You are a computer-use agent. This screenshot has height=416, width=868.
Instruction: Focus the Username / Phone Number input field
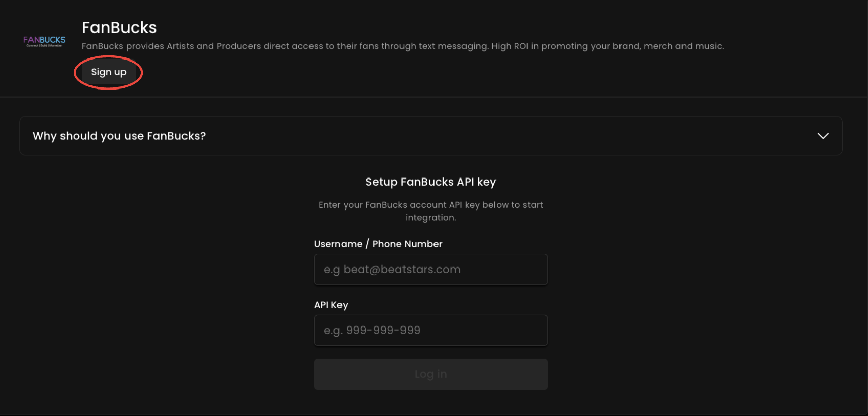[x=430, y=270]
